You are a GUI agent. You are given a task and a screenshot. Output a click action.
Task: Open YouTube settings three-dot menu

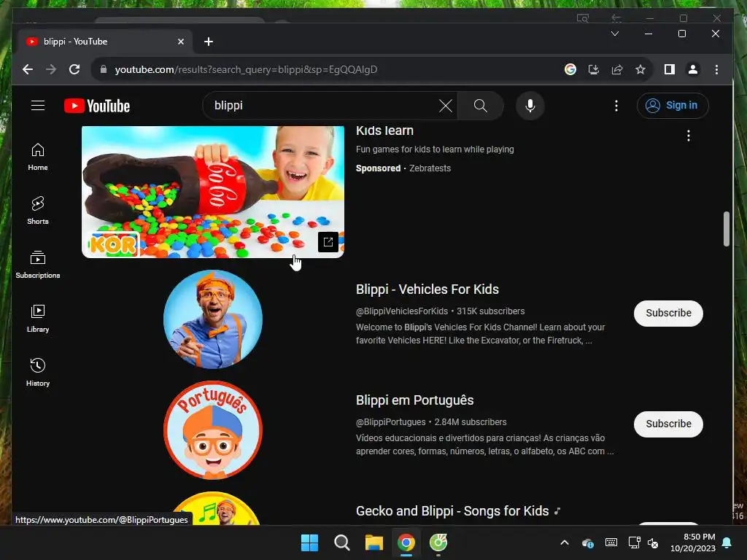click(616, 106)
